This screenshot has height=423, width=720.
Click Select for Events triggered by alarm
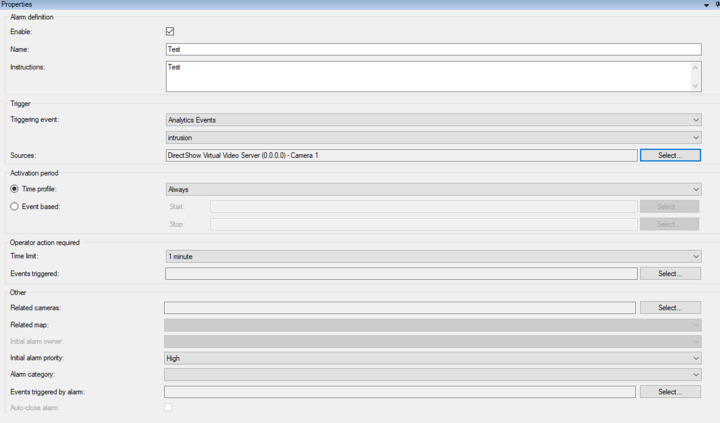click(670, 392)
